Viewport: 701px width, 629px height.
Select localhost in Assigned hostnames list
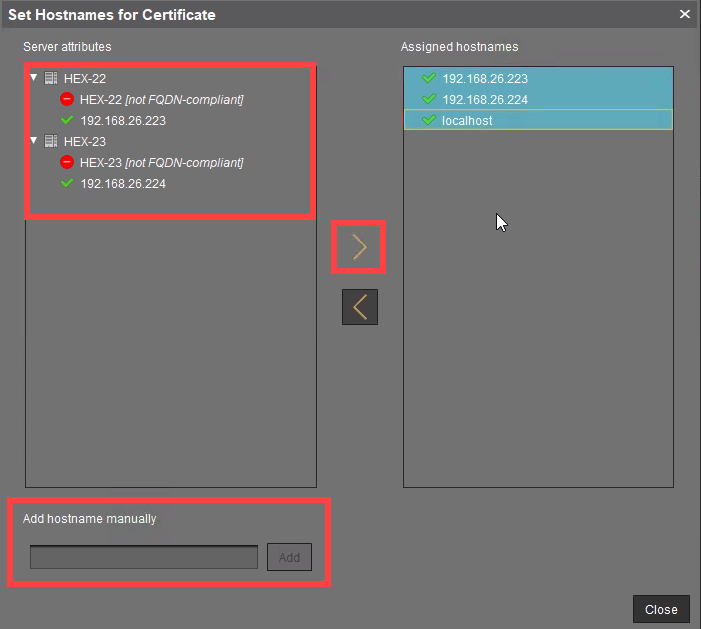[x=467, y=120]
